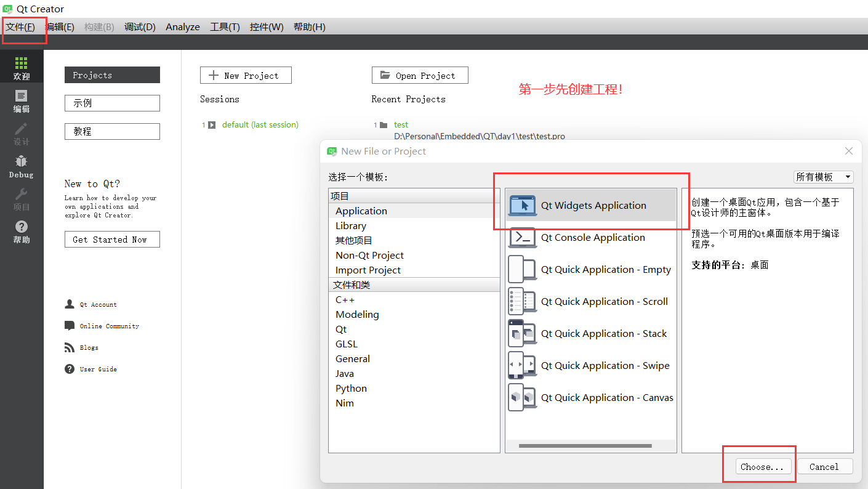Viewport: 868px width, 489px height.
Task: Select Python in the categories list
Action: coord(414,389)
